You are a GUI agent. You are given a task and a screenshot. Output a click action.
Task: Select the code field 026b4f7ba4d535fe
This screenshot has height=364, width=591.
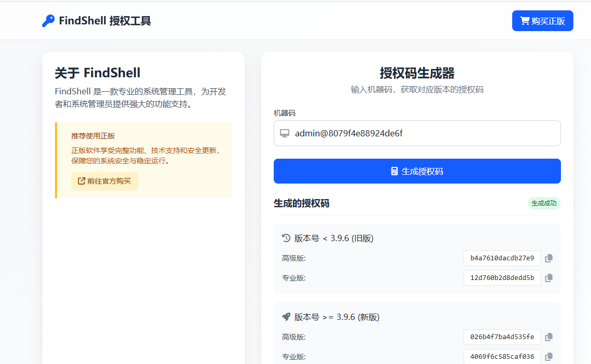coord(502,337)
